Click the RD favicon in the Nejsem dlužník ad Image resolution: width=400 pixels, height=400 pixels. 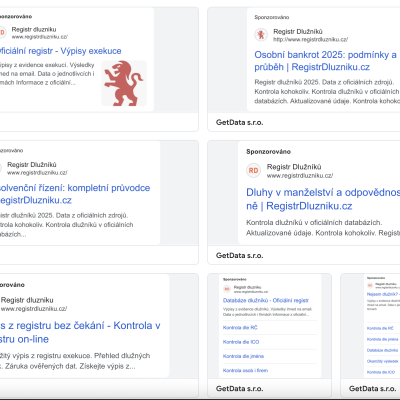tap(370, 285)
